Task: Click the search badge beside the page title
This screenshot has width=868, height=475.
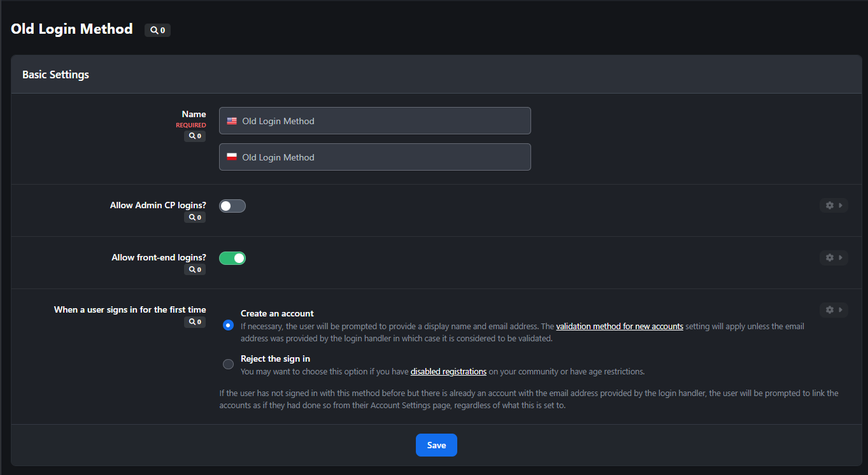Action: pos(157,30)
